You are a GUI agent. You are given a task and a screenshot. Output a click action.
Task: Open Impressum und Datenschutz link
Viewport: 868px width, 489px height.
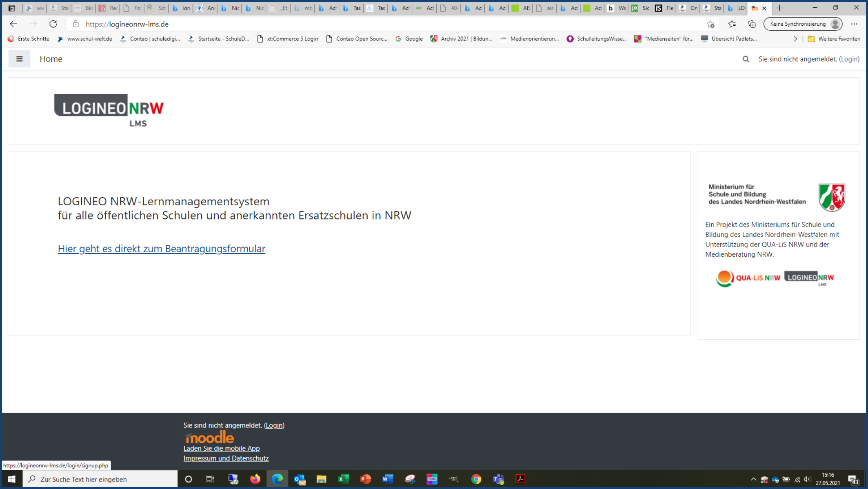tap(226, 458)
